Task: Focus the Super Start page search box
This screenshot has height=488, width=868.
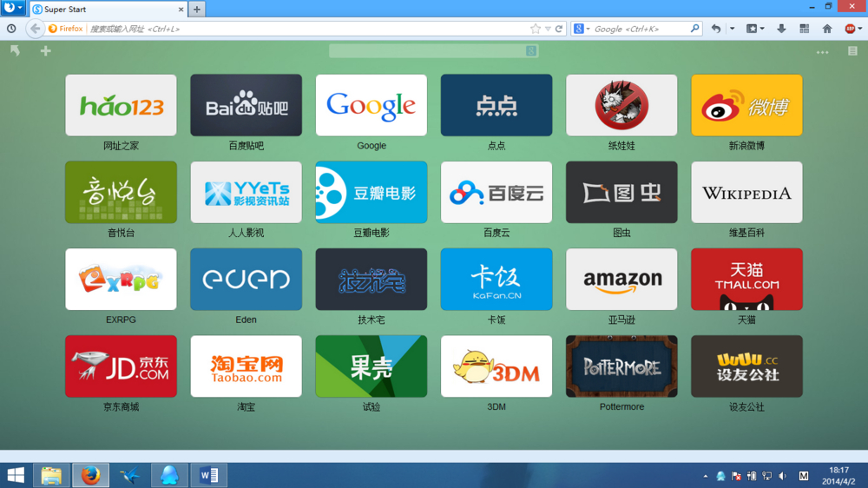Action: (427, 51)
